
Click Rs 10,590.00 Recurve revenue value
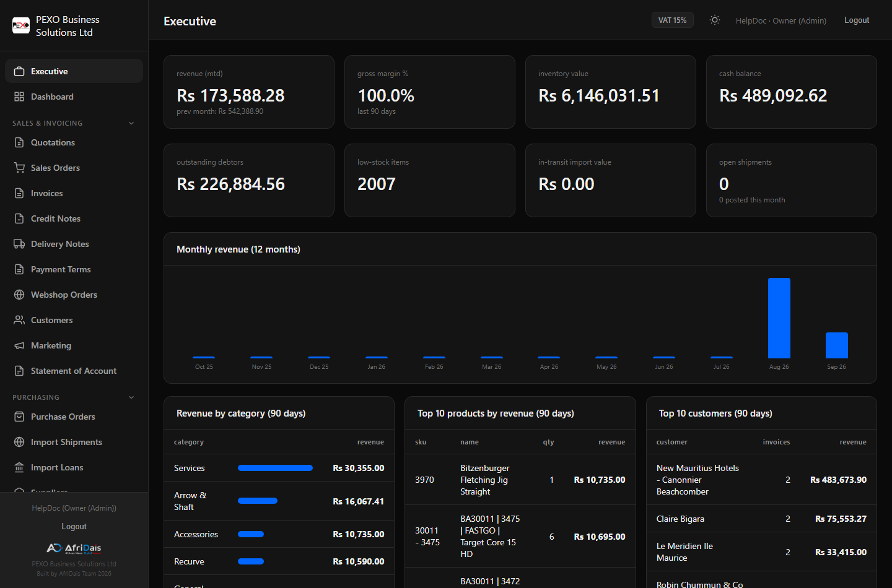(358, 561)
